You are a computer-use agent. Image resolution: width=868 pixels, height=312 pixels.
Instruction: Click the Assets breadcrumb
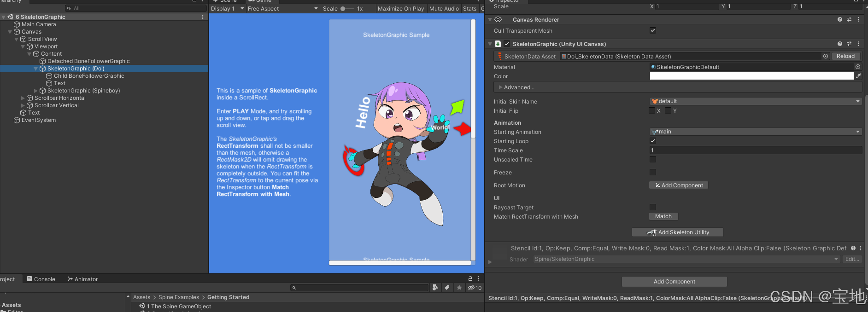(x=141, y=297)
